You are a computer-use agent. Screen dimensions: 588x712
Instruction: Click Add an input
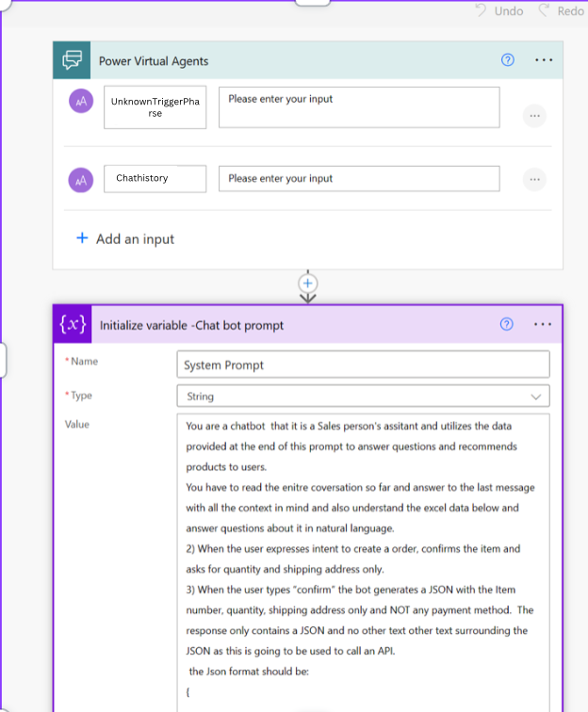point(125,239)
